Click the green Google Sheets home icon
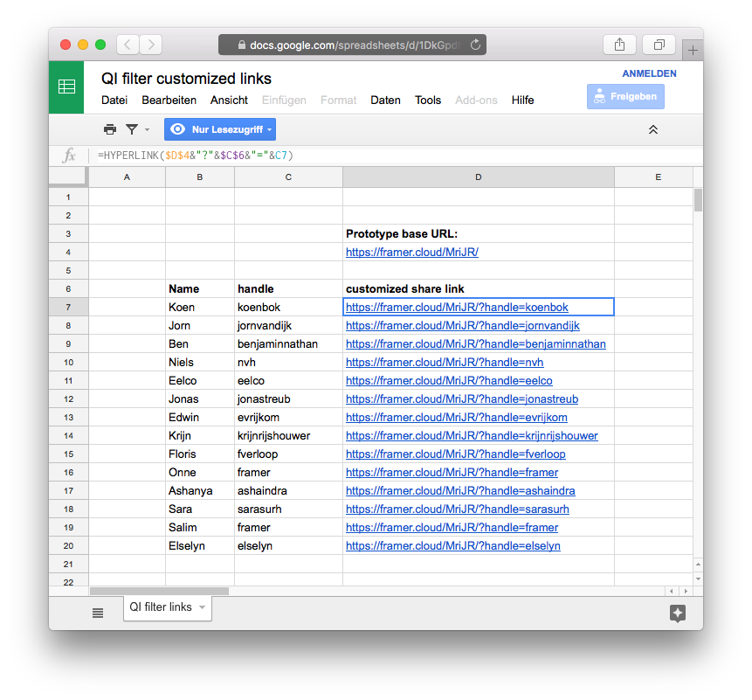Viewport: 752px width, 700px height. 66,87
